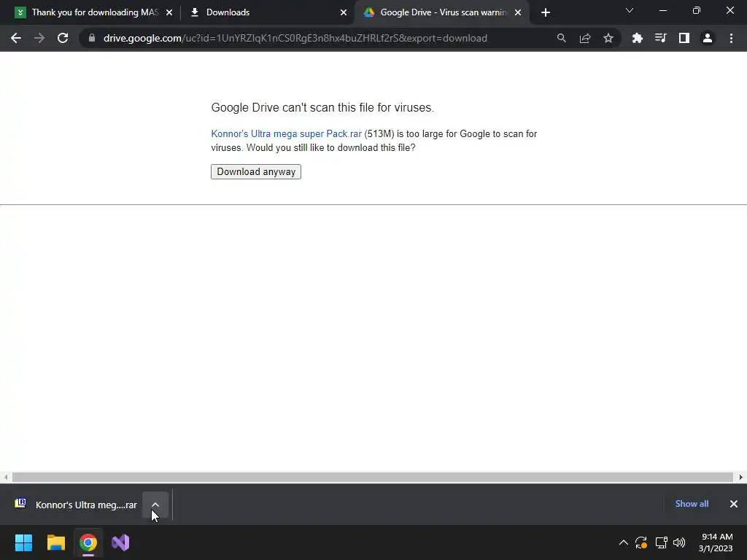Open Visual Studio from taskbar
Image resolution: width=747 pixels, height=560 pixels.
pyautogui.click(x=120, y=542)
